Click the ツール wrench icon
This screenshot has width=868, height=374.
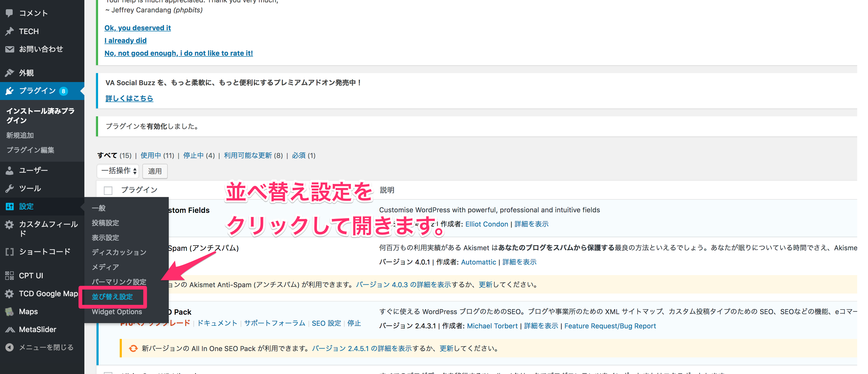(x=9, y=188)
